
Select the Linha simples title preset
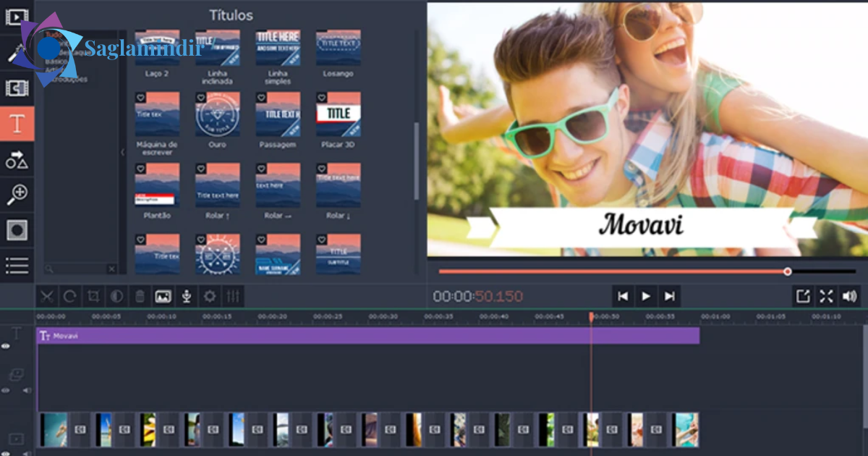click(x=278, y=48)
